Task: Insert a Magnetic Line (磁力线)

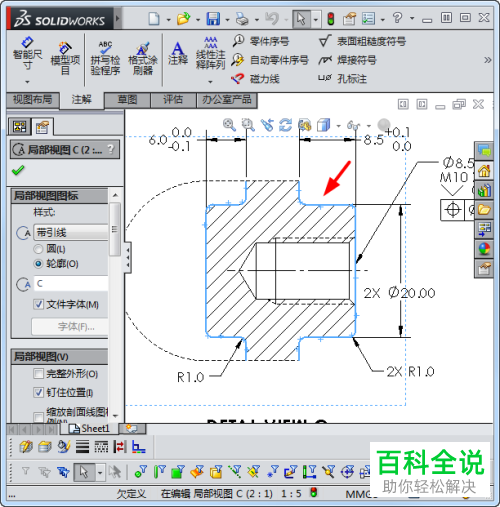Action: 255,79
